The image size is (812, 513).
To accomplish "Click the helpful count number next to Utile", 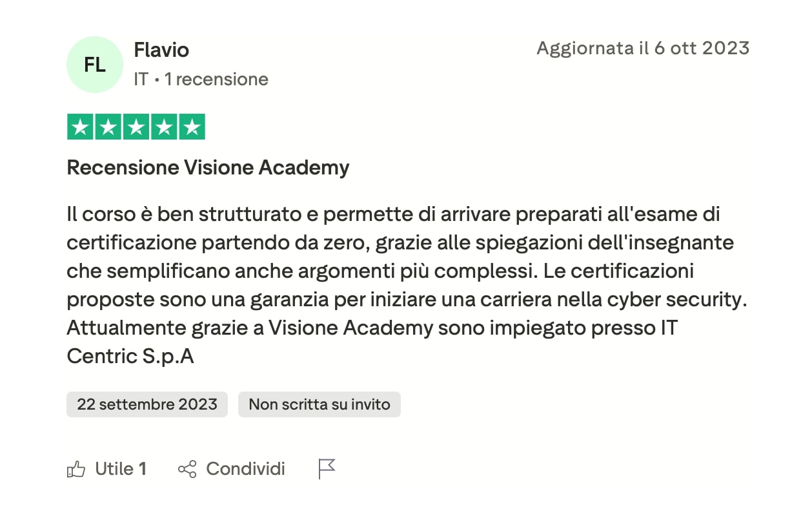I will coord(143,469).
